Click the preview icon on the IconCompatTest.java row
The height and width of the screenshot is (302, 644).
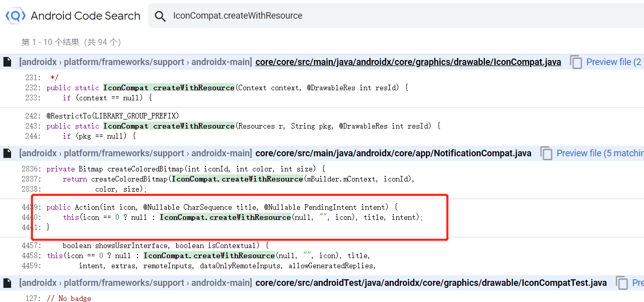(622, 283)
